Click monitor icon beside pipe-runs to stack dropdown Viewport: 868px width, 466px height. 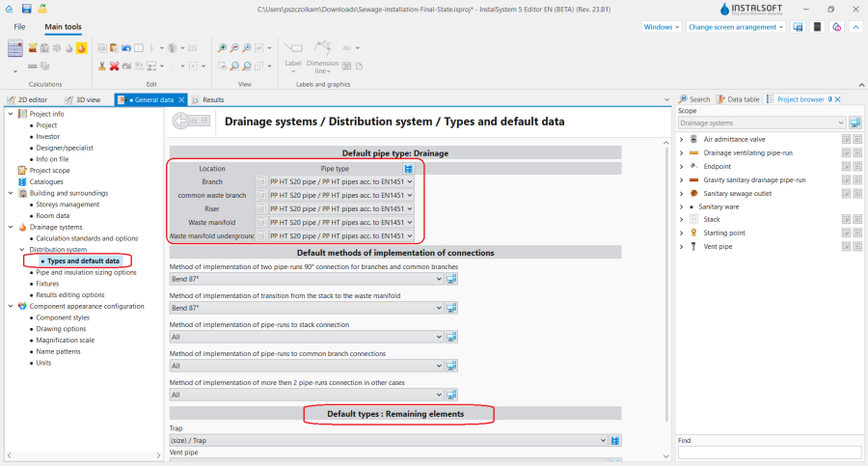coord(451,337)
